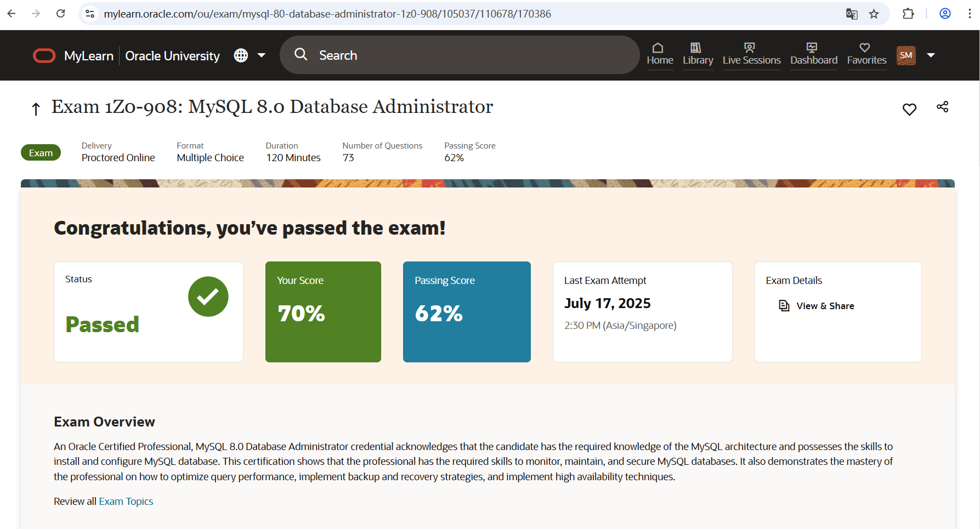Click the green Your Score 70% tile

coord(323,312)
